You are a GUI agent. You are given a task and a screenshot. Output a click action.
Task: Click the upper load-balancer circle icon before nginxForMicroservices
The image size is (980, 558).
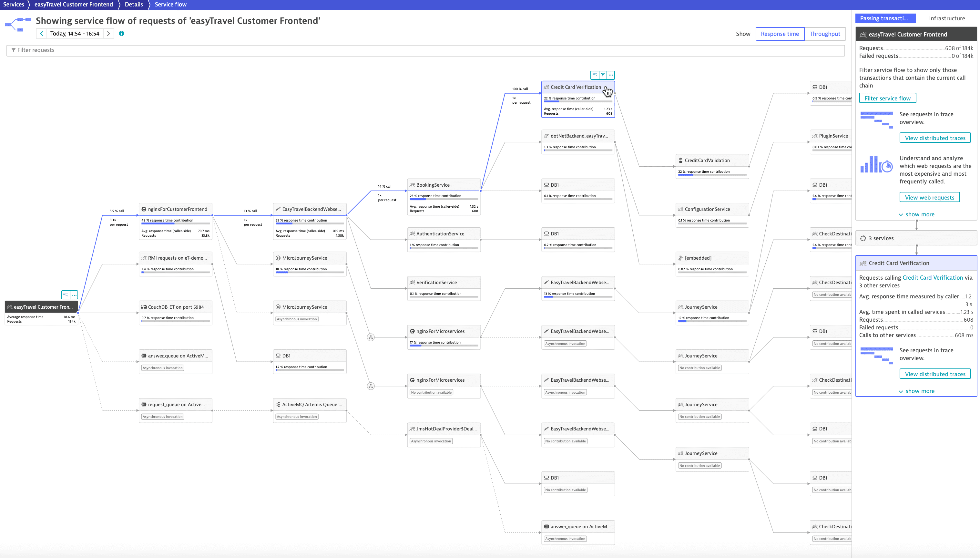pyautogui.click(x=371, y=337)
